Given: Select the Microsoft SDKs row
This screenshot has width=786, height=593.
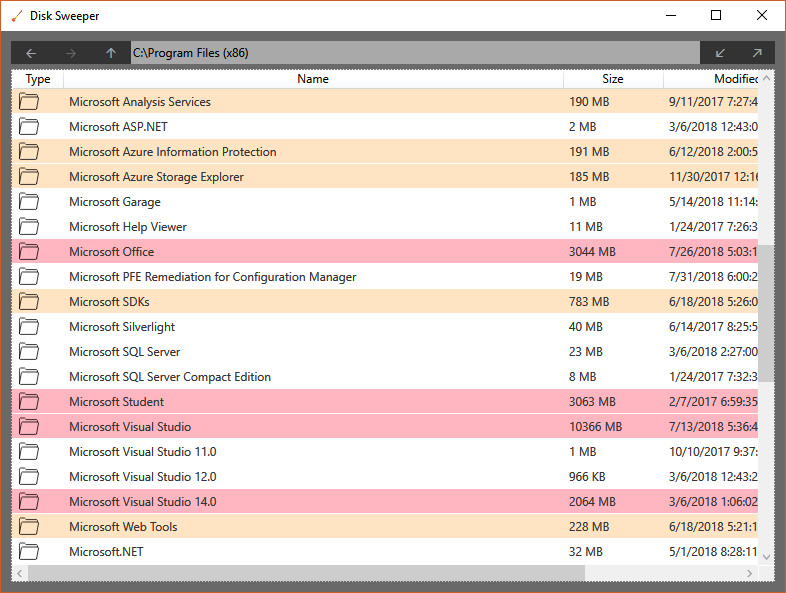Looking at the screenshot, I should [385, 301].
